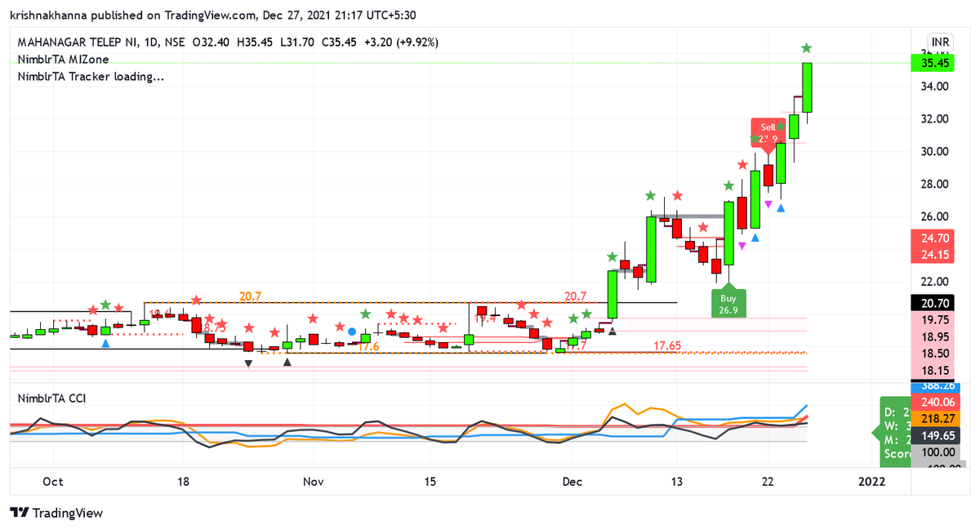This screenshot has height=530, width=980.
Task: Click the 28.00 price axis tick
Action: (x=934, y=184)
